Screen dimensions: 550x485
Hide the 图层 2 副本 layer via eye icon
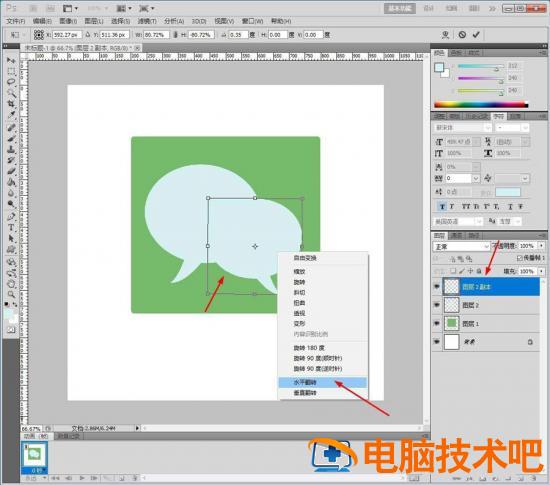coord(437,287)
